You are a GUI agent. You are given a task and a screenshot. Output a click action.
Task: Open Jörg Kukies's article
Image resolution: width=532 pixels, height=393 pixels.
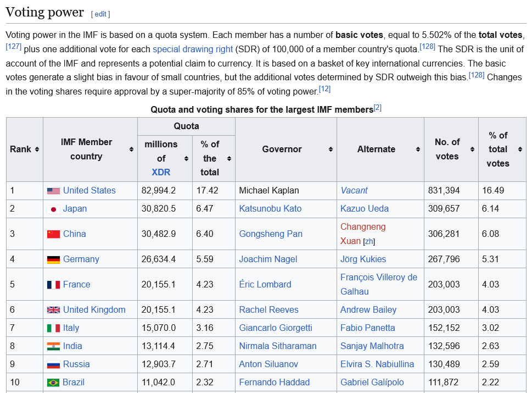(363, 259)
